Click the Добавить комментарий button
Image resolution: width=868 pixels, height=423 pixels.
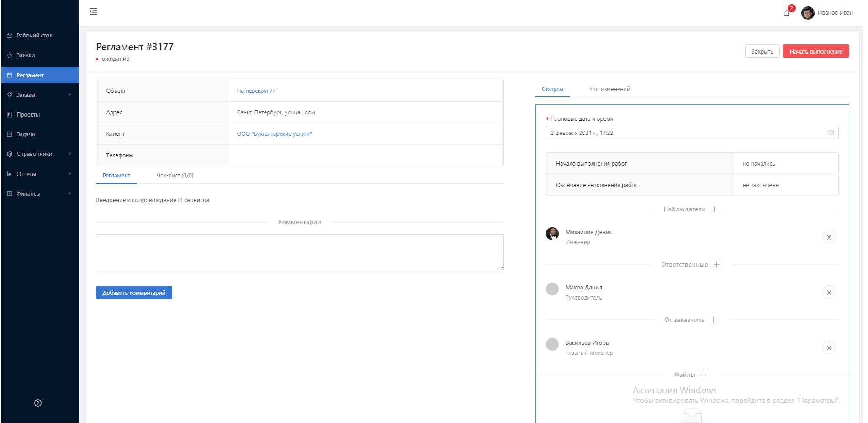pyautogui.click(x=134, y=293)
